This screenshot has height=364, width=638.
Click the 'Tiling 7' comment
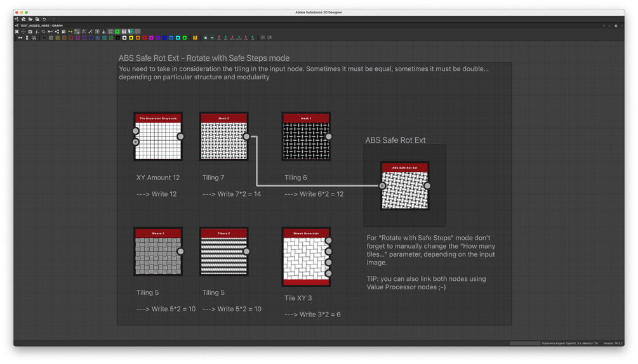point(213,178)
